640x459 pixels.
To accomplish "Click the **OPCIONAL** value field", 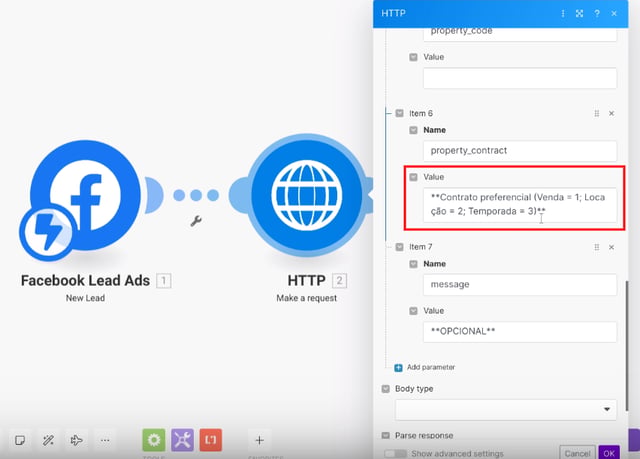I will coord(520,332).
